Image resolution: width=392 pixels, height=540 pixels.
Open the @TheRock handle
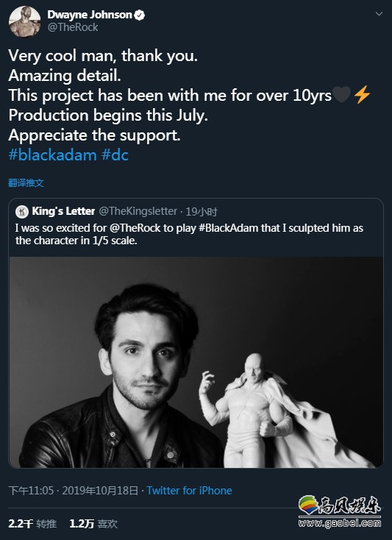tap(73, 27)
